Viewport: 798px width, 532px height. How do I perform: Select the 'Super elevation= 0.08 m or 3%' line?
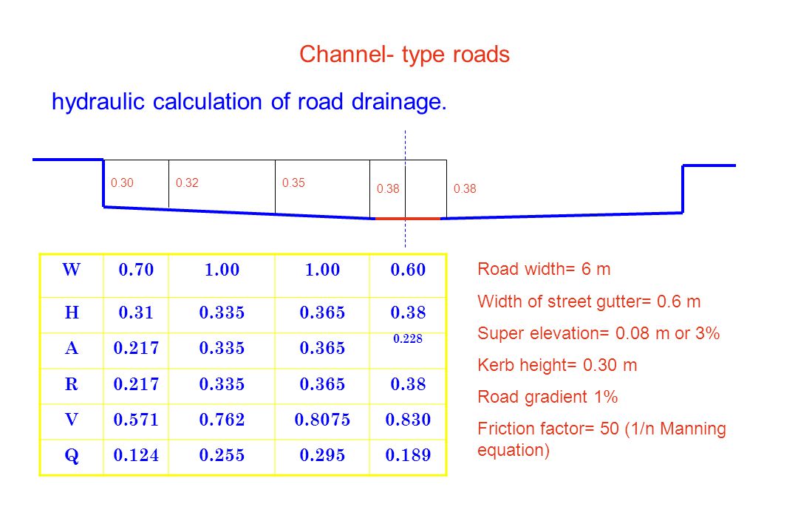598,333
